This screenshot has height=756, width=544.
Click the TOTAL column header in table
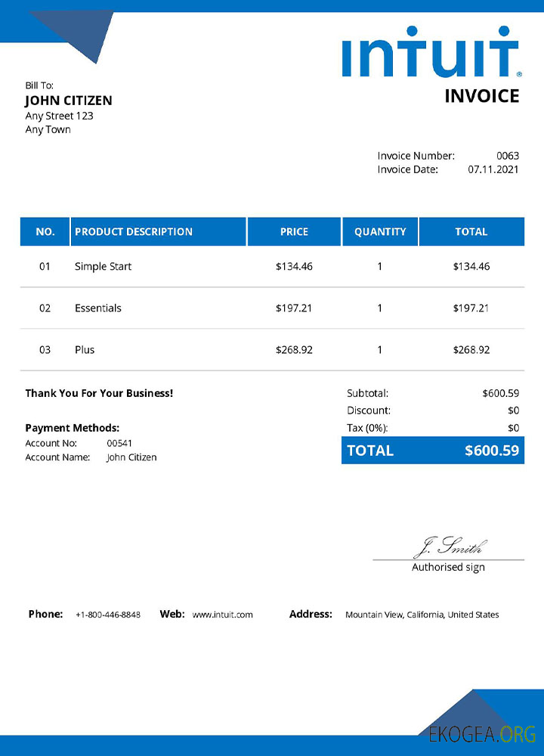[471, 232]
